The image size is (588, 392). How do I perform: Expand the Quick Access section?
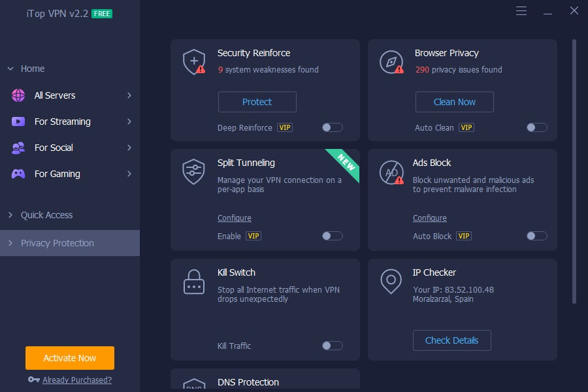click(x=10, y=215)
